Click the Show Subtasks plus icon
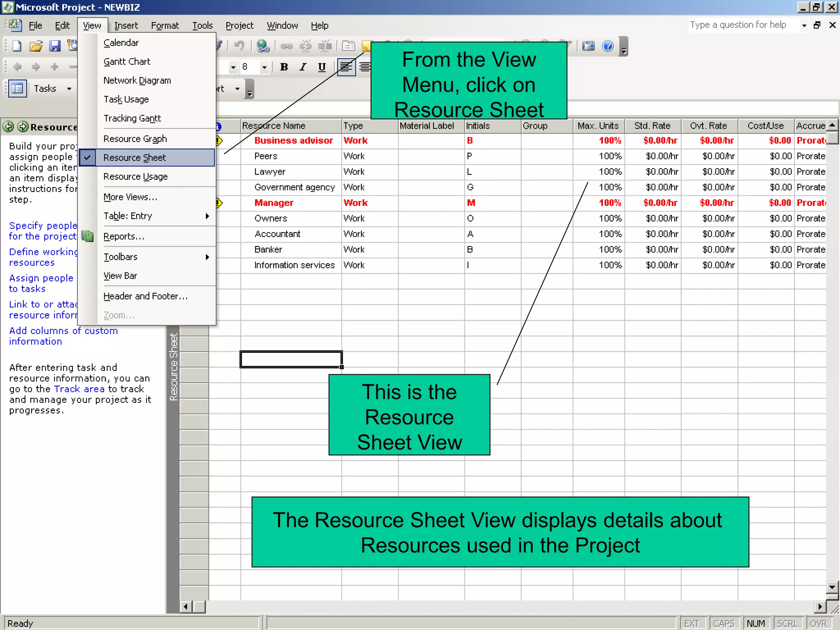Image resolution: width=840 pixels, height=630 pixels. click(x=55, y=67)
